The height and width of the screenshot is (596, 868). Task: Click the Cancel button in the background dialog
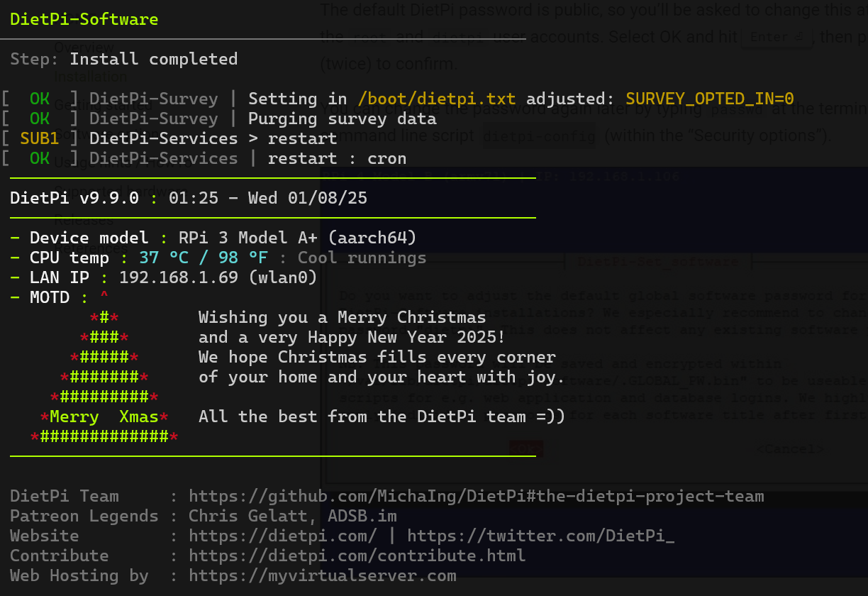[x=791, y=448]
